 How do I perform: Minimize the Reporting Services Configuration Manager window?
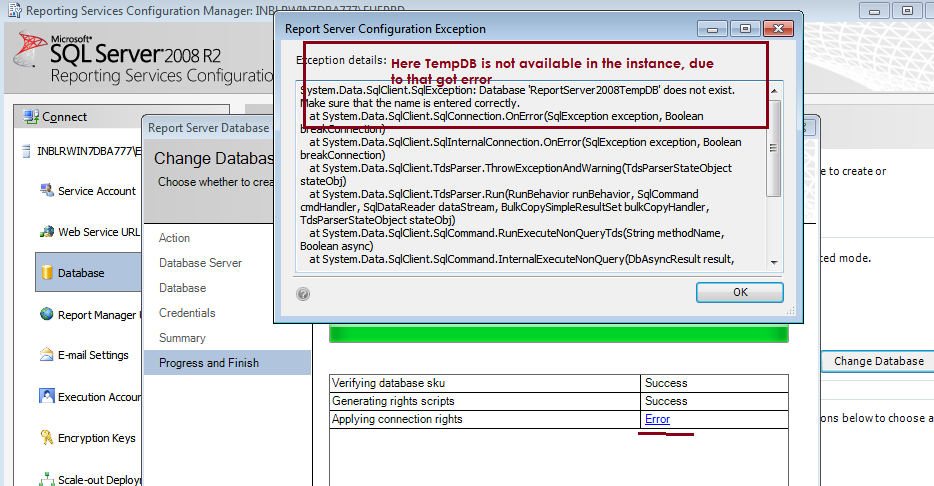(874, 11)
